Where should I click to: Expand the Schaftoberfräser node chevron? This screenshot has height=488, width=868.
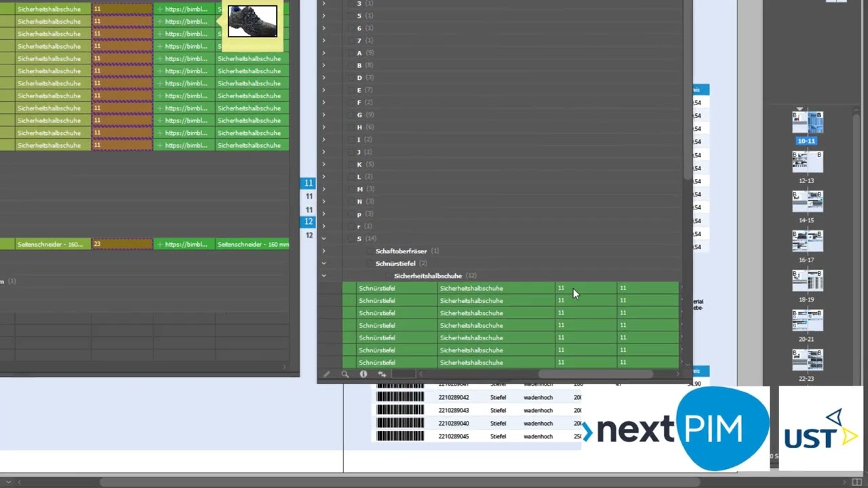tap(323, 251)
